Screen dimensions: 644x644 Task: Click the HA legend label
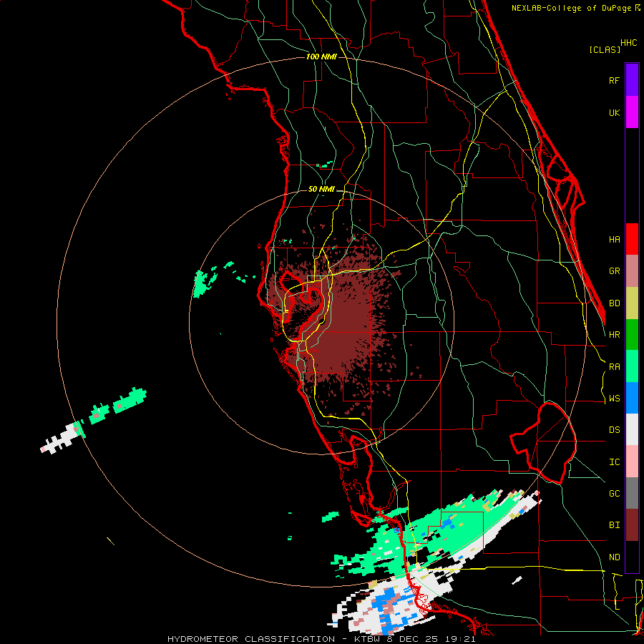point(614,239)
